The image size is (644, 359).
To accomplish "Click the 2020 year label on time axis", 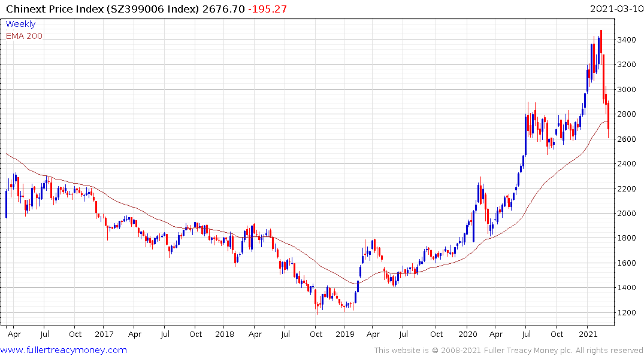I will (x=468, y=334).
